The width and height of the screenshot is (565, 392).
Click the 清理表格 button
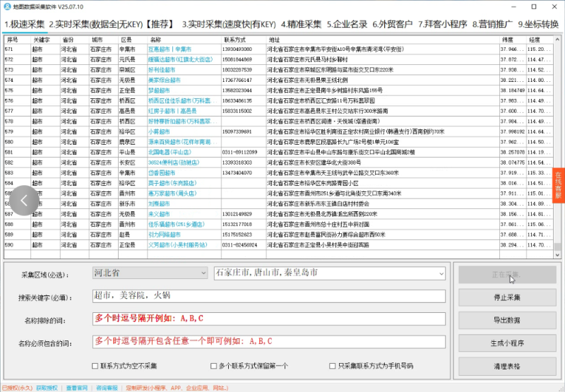[507, 366]
